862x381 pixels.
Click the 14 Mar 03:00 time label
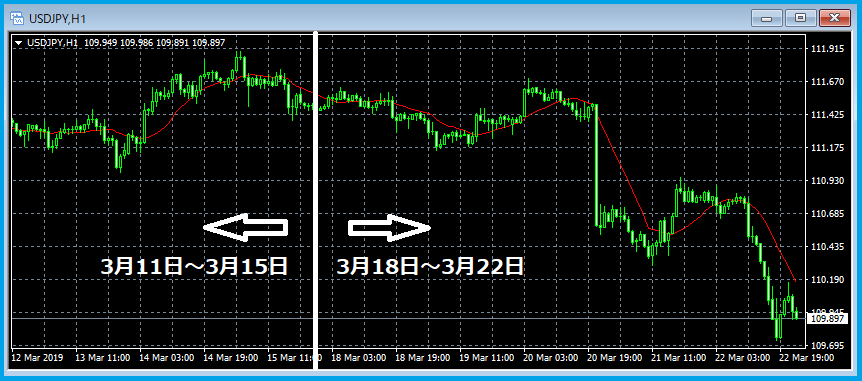tap(167, 357)
